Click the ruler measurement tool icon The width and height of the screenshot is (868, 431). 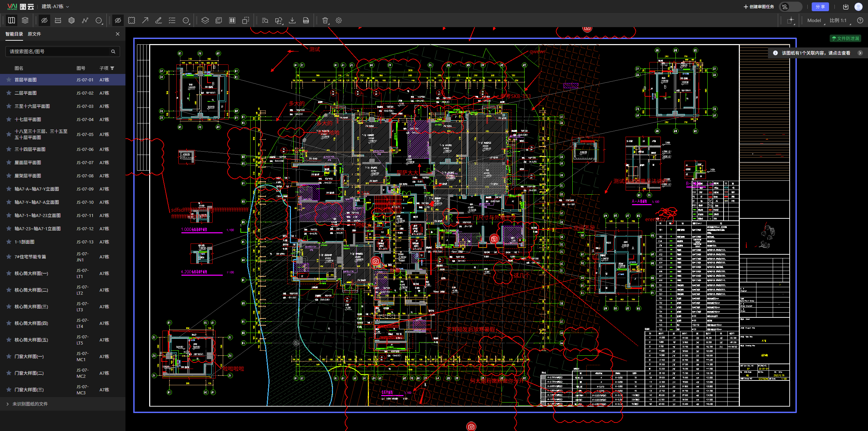pos(58,20)
